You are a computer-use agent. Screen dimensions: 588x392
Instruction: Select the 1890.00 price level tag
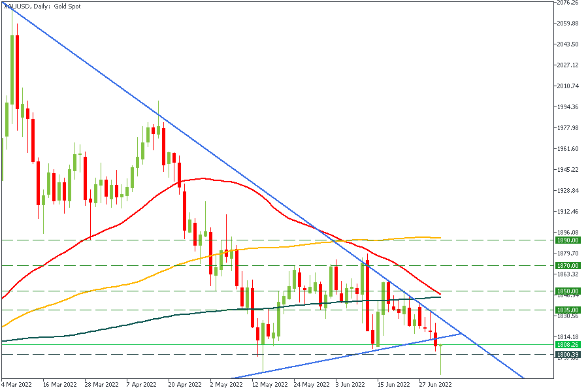[567, 240]
